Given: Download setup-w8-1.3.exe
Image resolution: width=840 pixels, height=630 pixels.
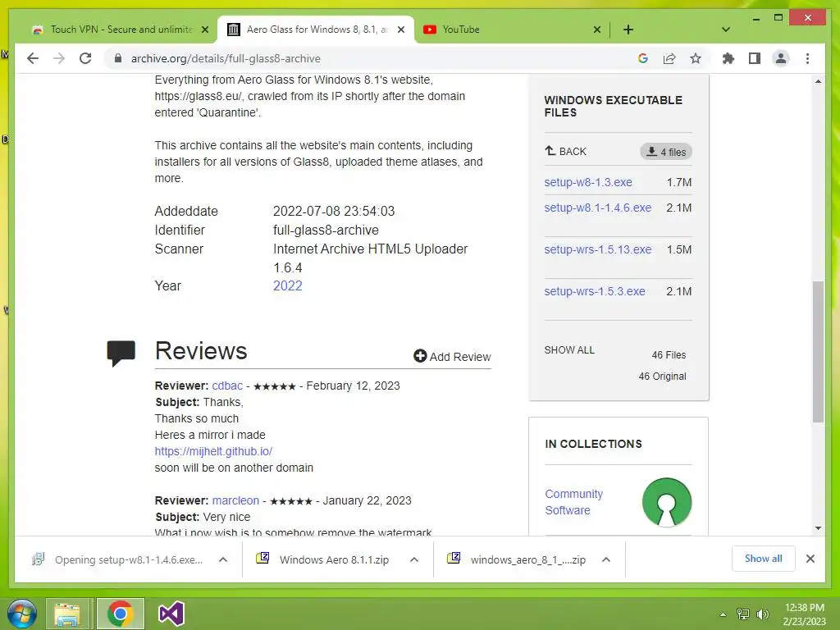Looking at the screenshot, I should (587, 182).
